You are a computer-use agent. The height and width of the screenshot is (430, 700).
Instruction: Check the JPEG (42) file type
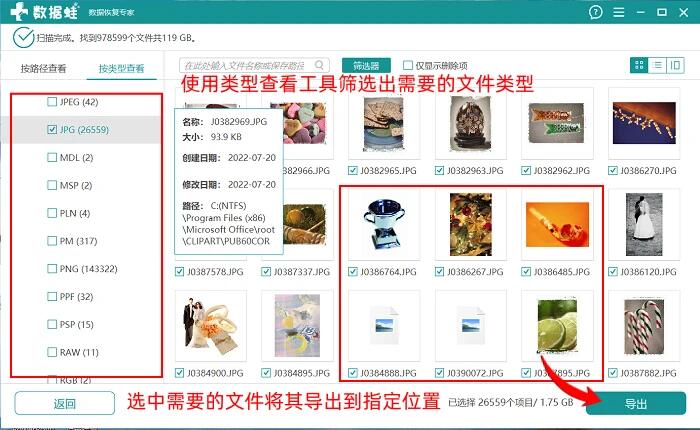[52, 102]
